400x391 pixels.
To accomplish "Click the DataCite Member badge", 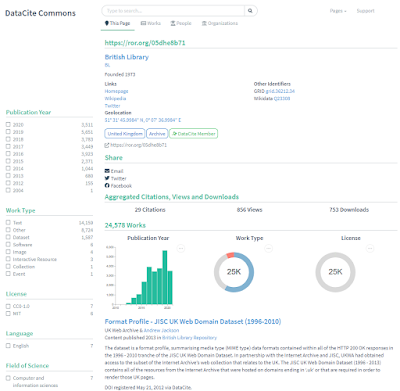I will pos(194,134).
